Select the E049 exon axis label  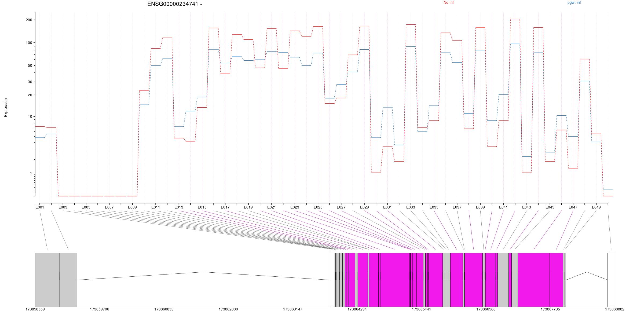coord(596,207)
